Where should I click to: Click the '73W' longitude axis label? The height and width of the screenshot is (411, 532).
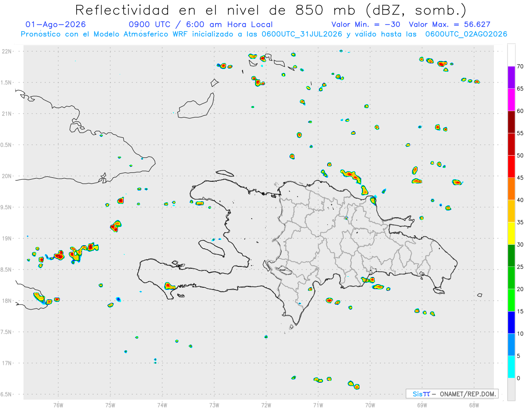tap(214, 405)
